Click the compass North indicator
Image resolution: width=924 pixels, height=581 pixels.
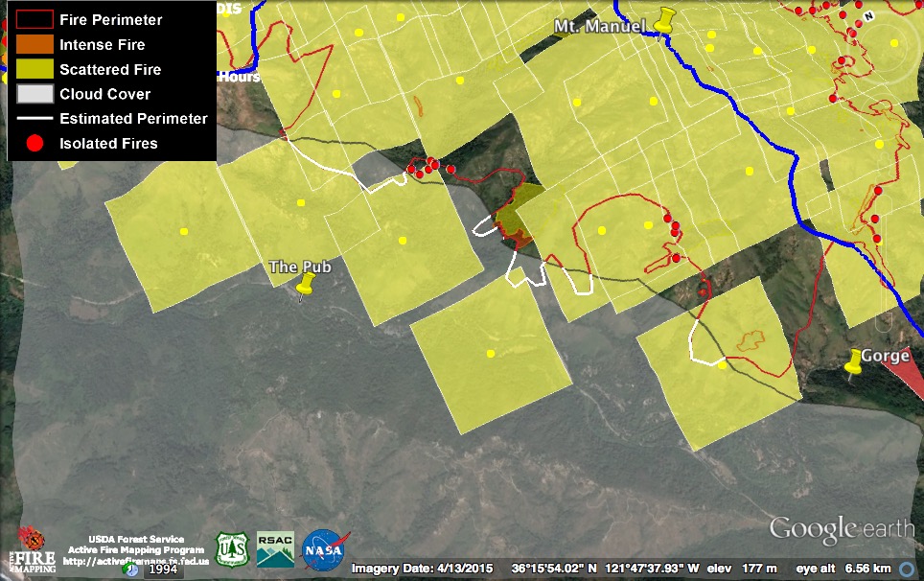tap(868, 16)
